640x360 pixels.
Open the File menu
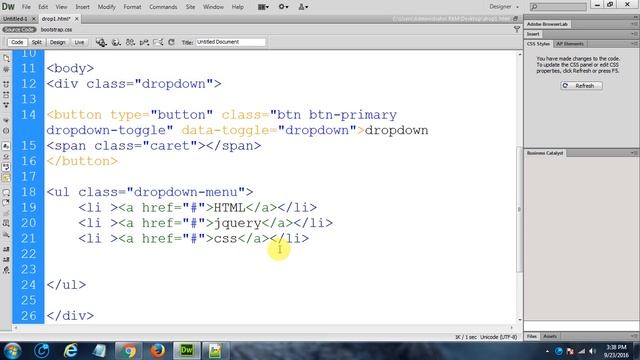26,7
